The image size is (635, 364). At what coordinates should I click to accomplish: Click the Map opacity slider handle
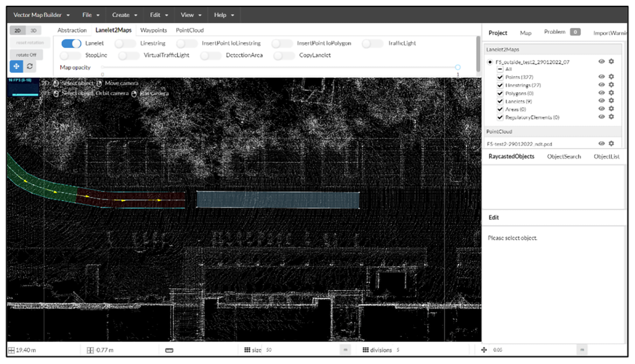pyautogui.click(x=457, y=67)
